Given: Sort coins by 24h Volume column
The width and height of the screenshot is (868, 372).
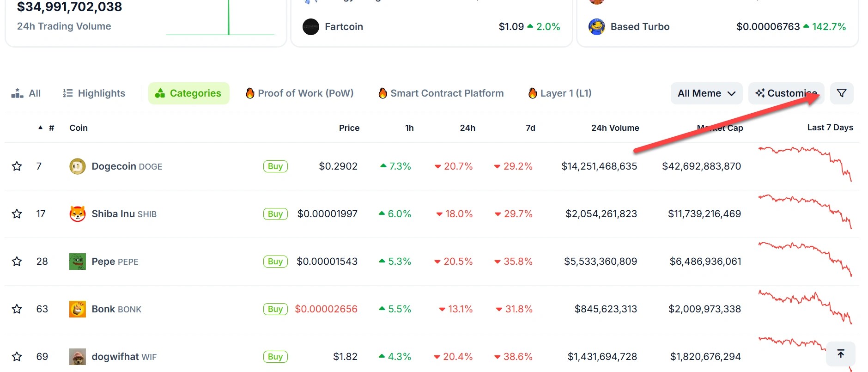Looking at the screenshot, I should pyautogui.click(x=615, y=128).
